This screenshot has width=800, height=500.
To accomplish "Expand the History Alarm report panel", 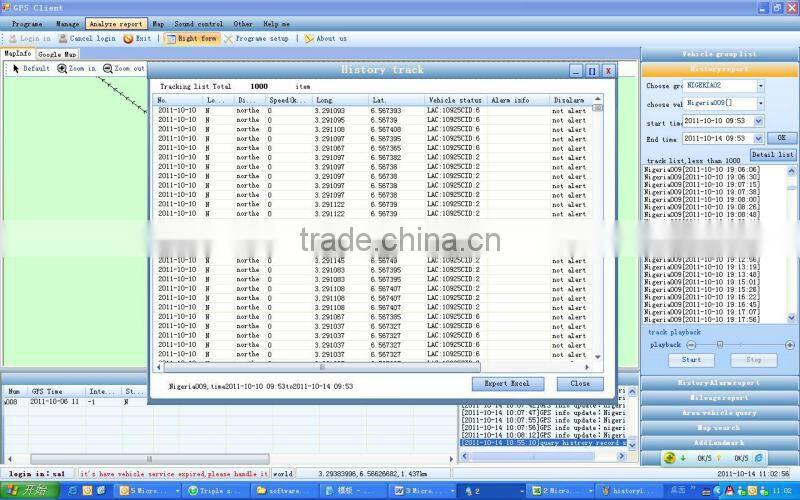I will pos(719,383).
